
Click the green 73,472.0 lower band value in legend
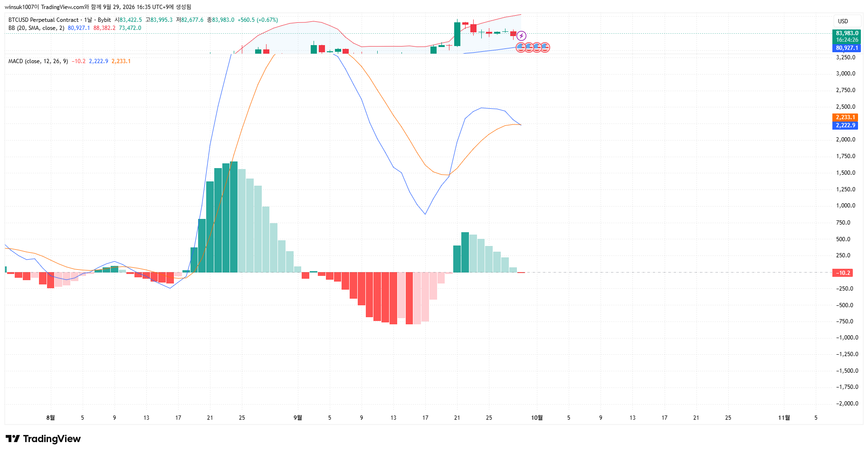click(130, 28)
